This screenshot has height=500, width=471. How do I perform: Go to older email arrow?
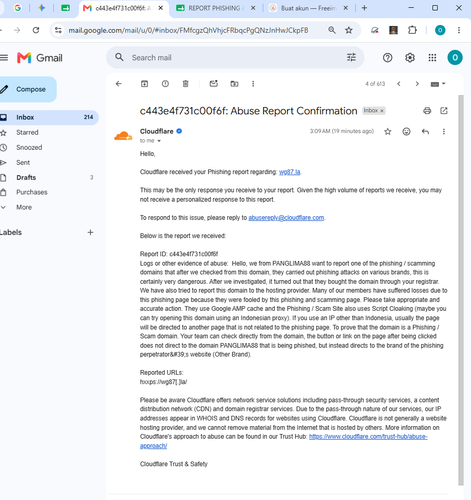pos(417,84)
